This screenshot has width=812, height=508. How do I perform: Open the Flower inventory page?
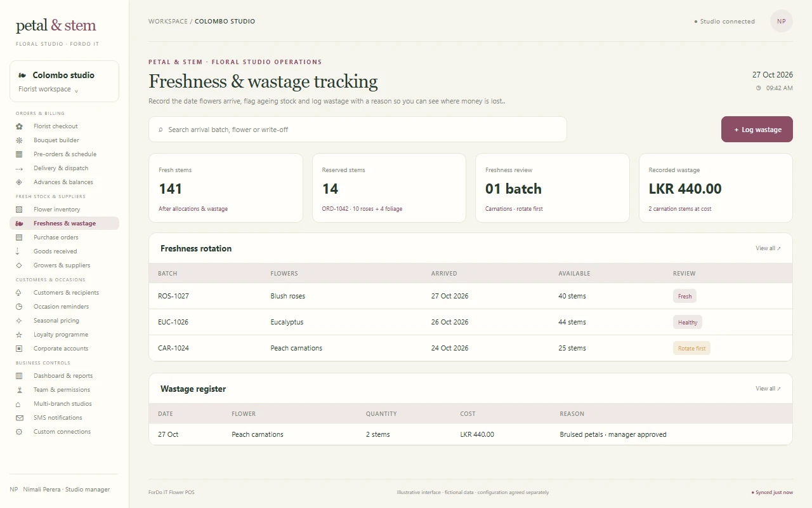[x=64, y=210]
